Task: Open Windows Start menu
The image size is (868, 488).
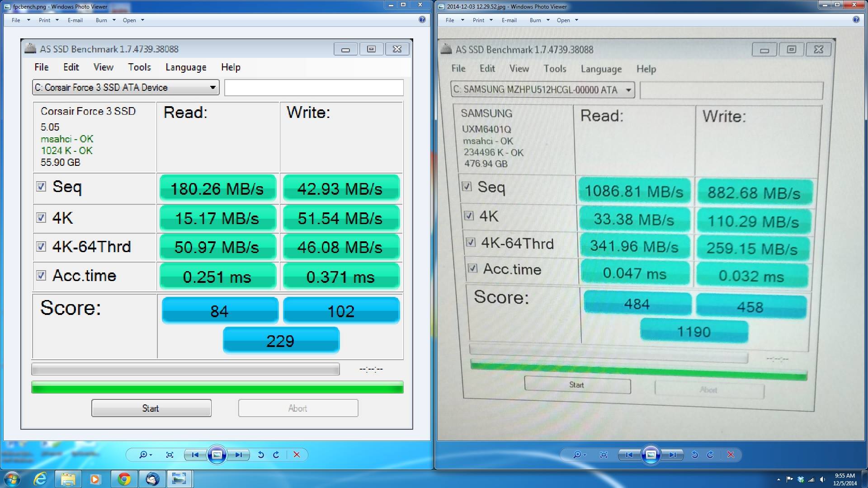Action: (x=12, y=479)
